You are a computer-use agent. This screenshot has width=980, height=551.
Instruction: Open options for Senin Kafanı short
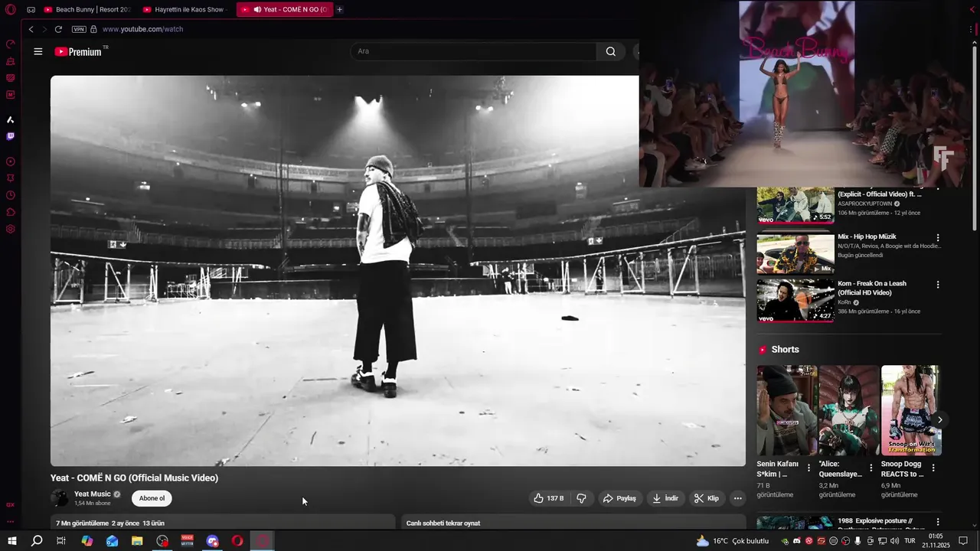tap(808, 468)
